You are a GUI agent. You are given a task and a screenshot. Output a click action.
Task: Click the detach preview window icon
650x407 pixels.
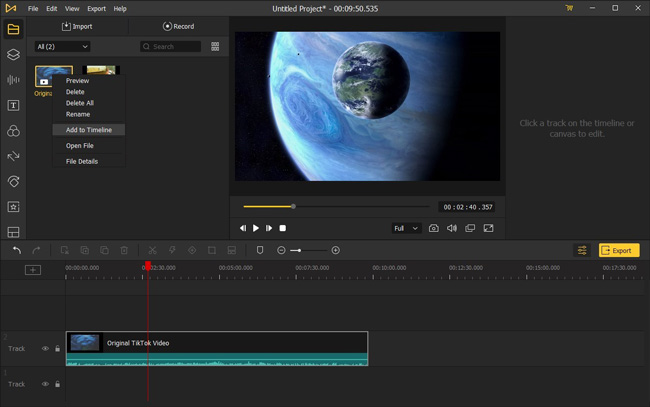click(x=470, y=228)
